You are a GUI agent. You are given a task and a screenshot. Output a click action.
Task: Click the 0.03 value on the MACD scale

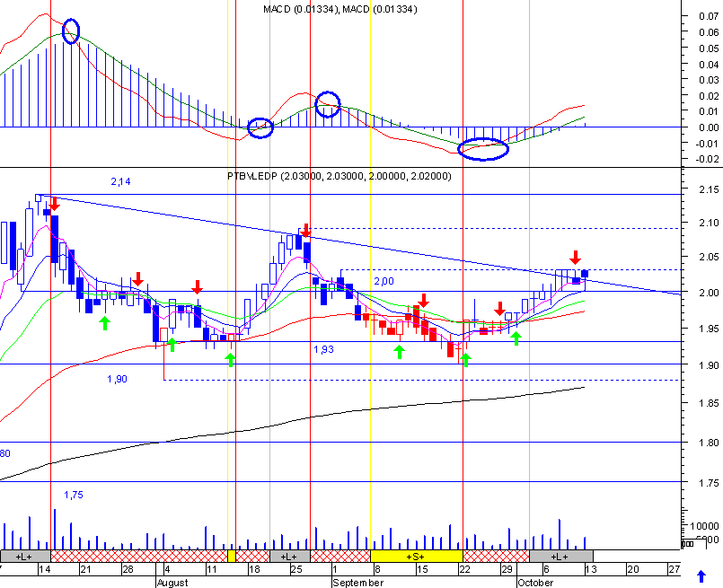709,80
